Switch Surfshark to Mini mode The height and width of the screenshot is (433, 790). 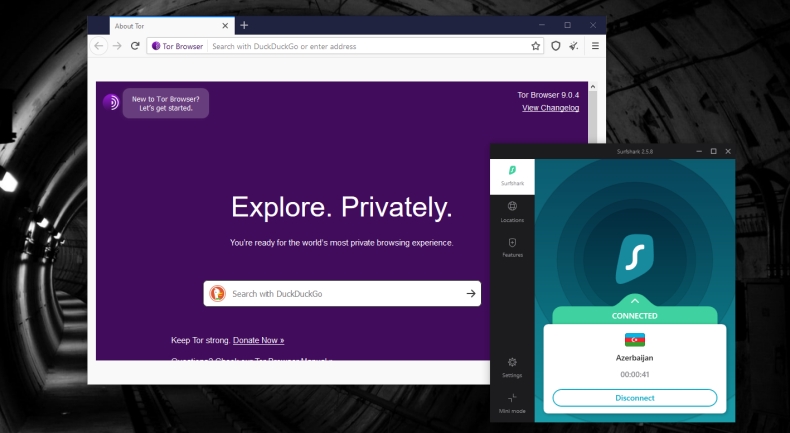coord(512,403)
